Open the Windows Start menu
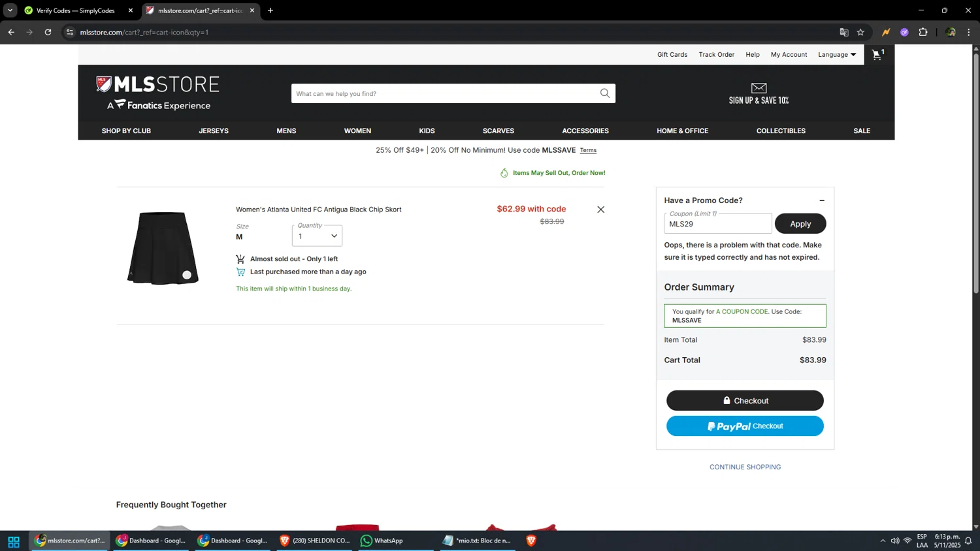Screen dimensions: 980x551 14,541
